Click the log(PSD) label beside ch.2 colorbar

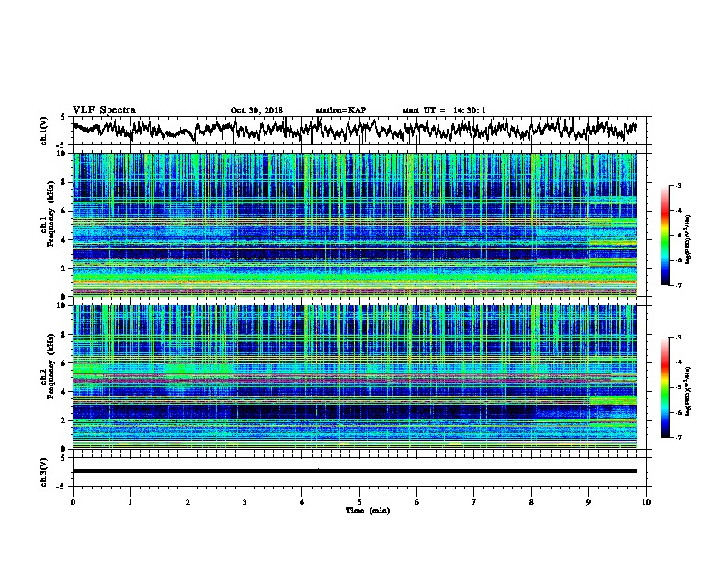tap(688, 392)
